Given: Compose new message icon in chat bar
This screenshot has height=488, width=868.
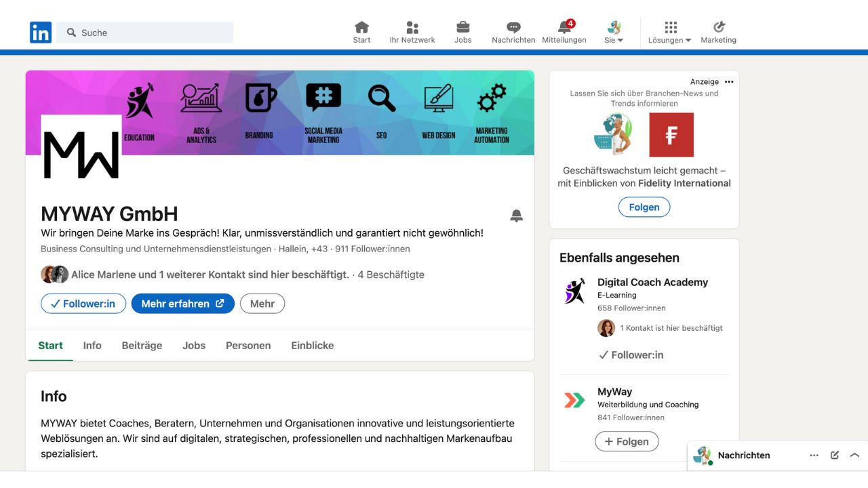Looking at the screenshot, I should (x=835, y=455).
